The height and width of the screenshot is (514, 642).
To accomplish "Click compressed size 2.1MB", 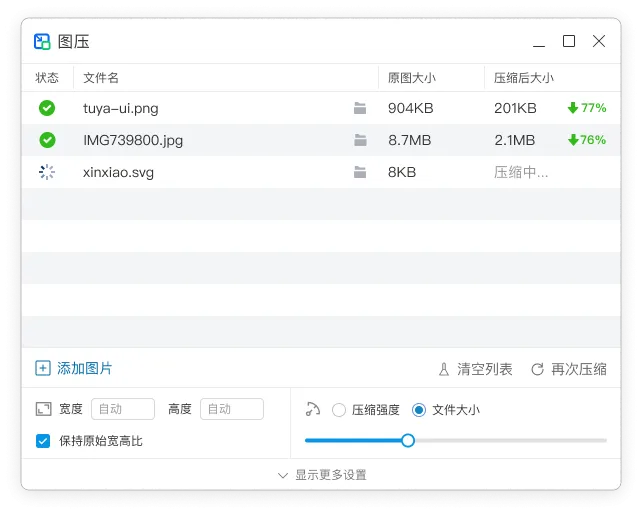I will pos(515,140).
